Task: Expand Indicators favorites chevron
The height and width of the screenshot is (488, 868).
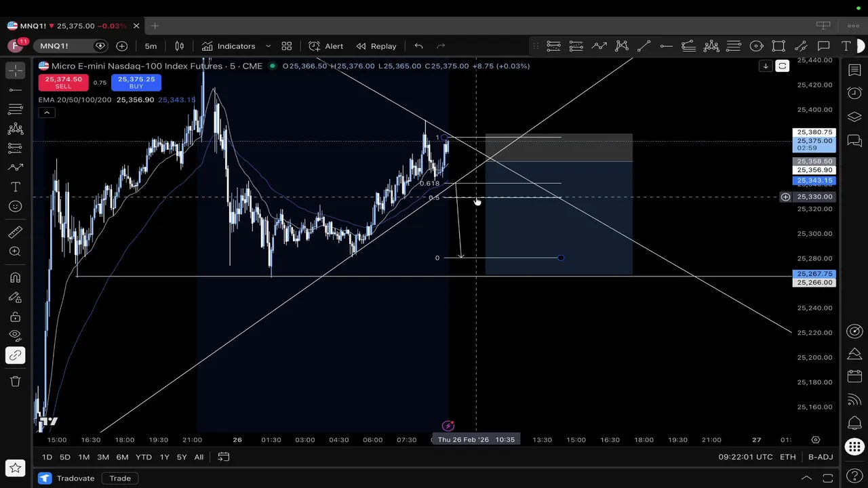Action: pyautogui.click(x=268, y=46)
